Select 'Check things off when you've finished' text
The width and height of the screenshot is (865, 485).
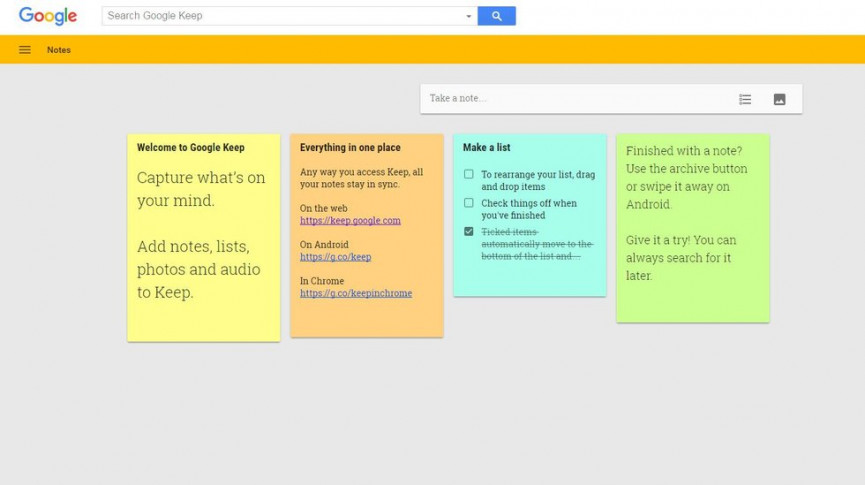pos(528,209)
